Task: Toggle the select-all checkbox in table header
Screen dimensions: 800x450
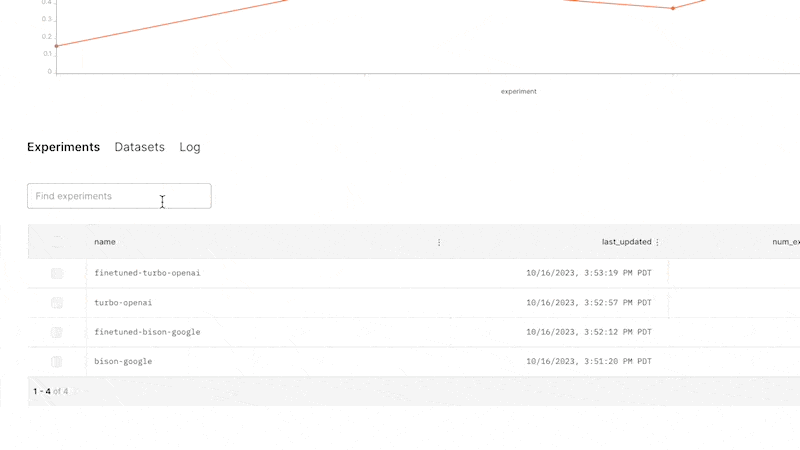Action: tap(57, 242)
